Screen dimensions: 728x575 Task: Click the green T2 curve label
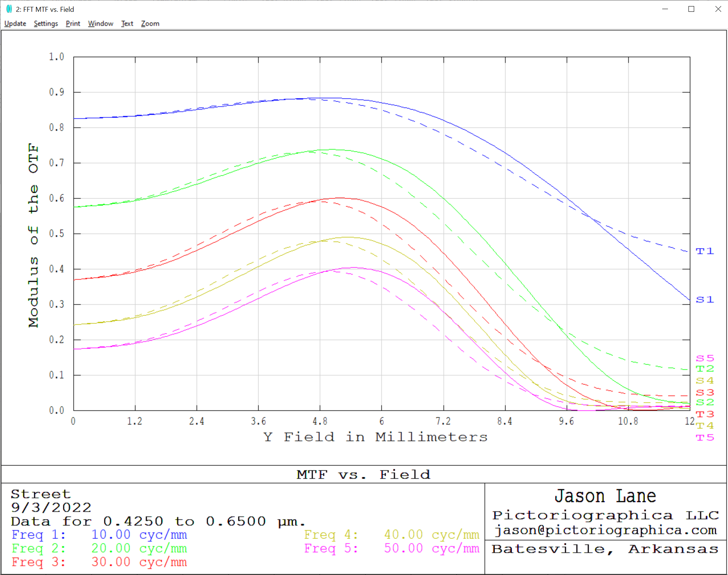tap(704, 369)
